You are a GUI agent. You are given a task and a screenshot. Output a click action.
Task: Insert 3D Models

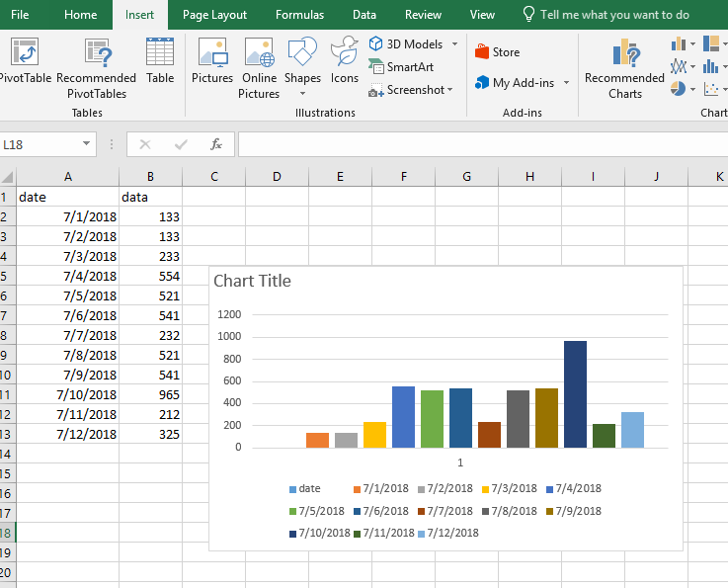tap(406, 44)
